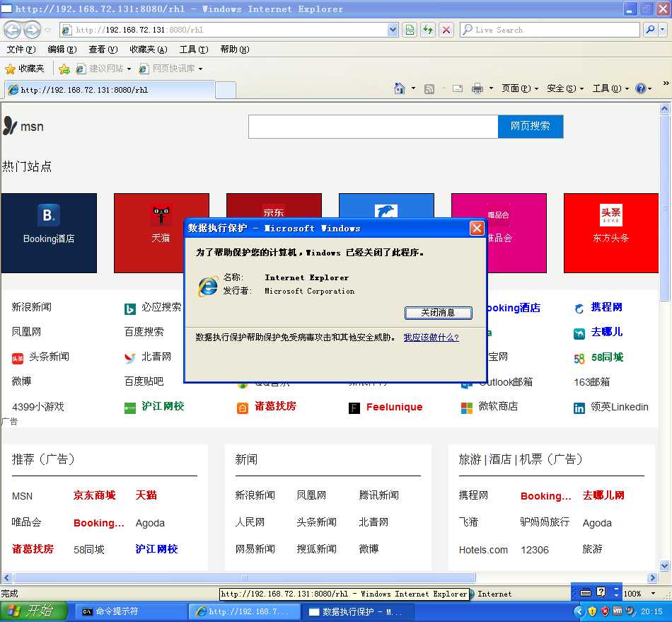The image size is (672, 622).
Task: Click the IE Back navigation arrow
Action: click(x=12, y=30)
